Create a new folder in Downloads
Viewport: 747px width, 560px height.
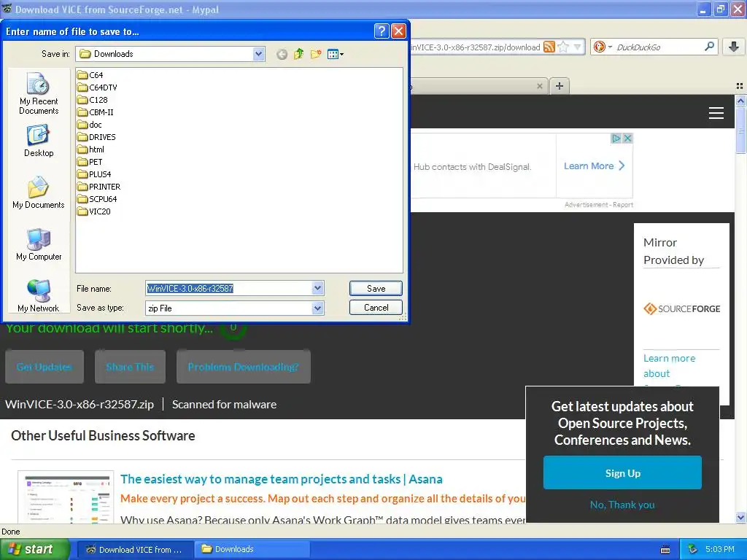pos(316,54)
